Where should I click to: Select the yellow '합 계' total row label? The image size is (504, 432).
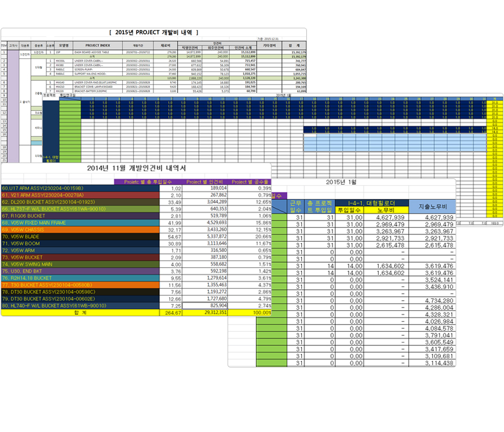click(x=80, y=313)
